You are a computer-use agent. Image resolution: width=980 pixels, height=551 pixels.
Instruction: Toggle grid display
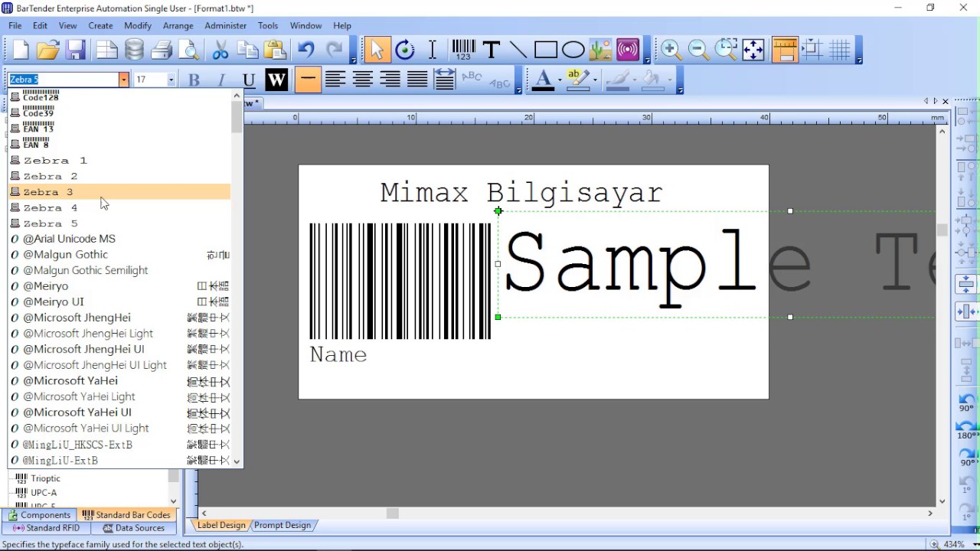[840, 51]
